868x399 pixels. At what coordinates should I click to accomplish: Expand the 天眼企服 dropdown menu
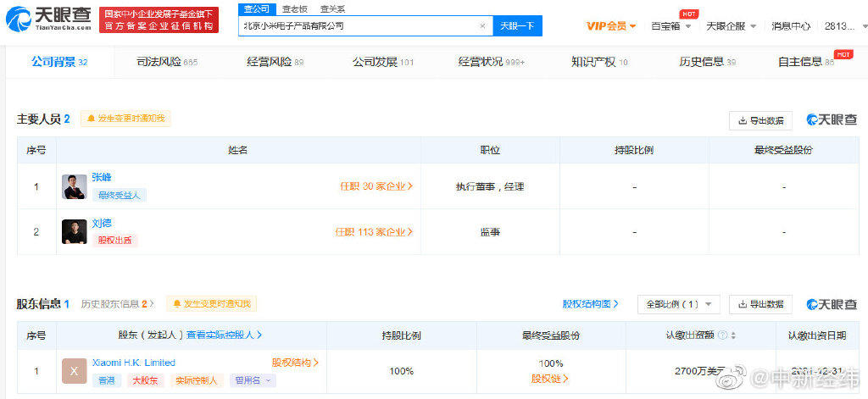pyautogui.click(x=732, y=26)
